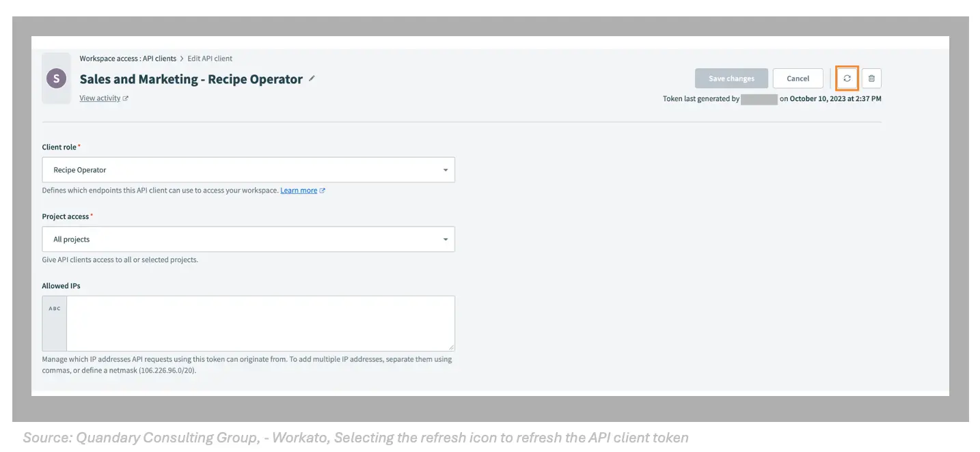Expand the Project access dropdown
Screen dimensions: 980x452
coord(446,239)
